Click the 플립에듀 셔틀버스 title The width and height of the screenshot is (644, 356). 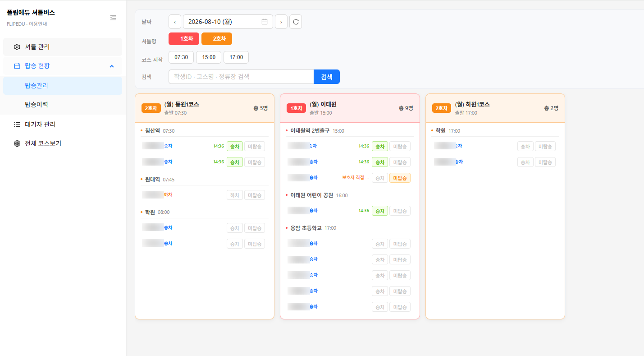(31, 13)
